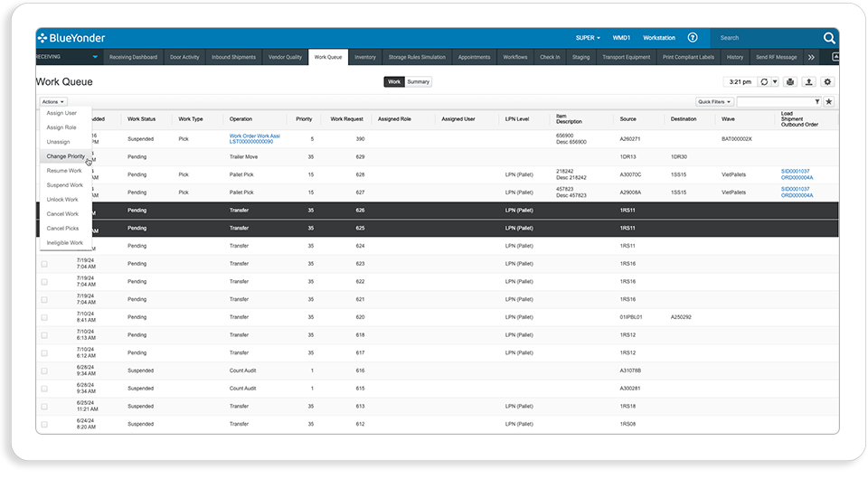Click the favorite star filter icon
This screenshot has height=488, width=868.
pos(829,102)
